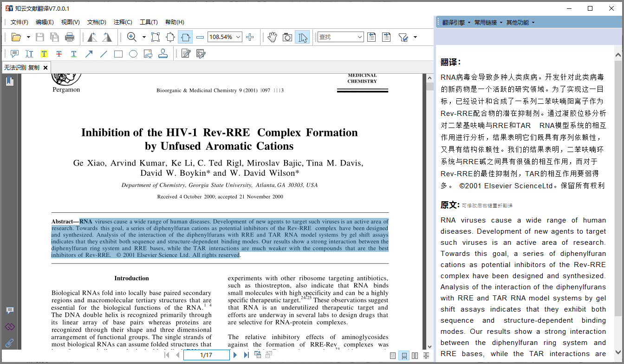Switch to Single Page layout
624x364 pixels.
click(x=393, y=356)
